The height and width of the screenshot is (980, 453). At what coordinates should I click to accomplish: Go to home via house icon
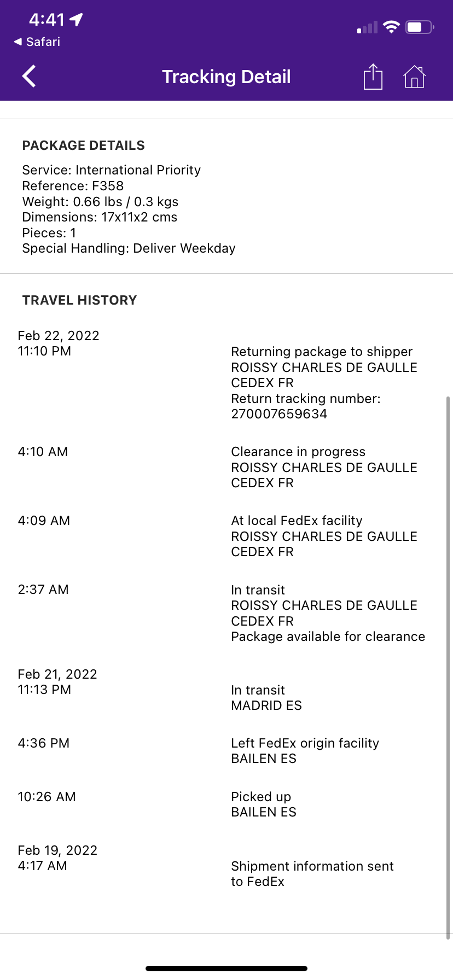pyautogui.click(x=414, y=77)
